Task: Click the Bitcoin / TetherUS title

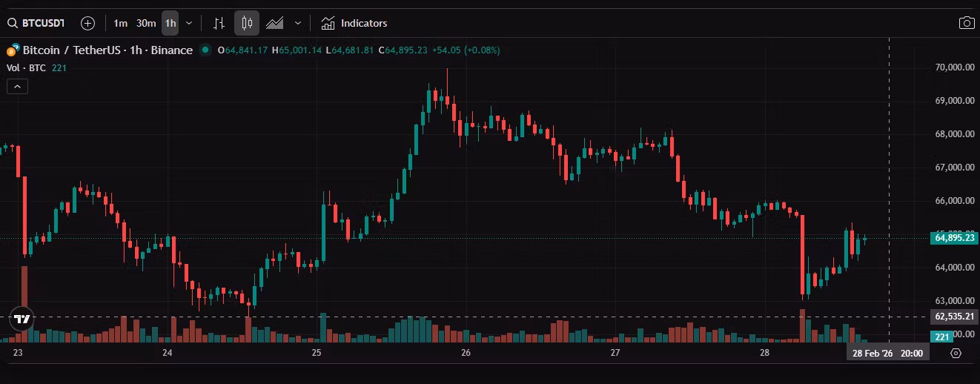Action: [x=72, y=50]
